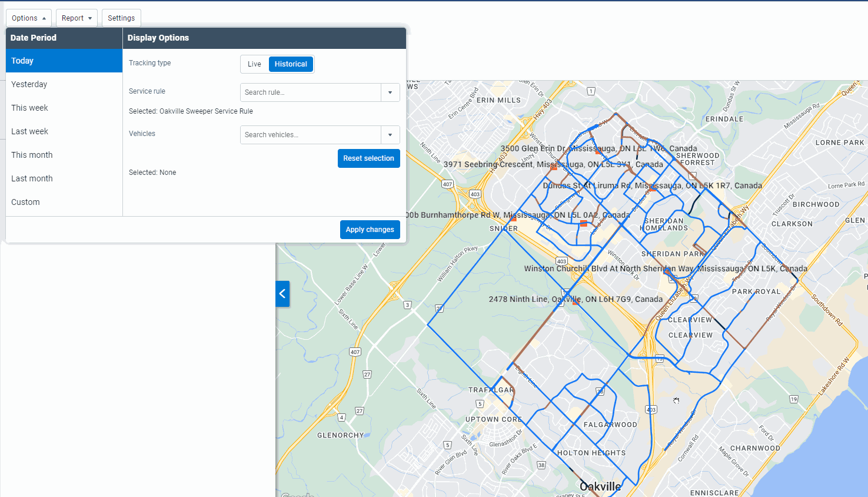
Task: Select the Historical tracking type
Action: coord(291,64)
